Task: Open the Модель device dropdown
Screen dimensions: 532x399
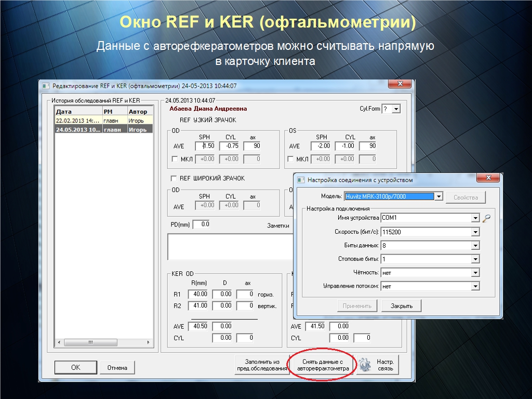Action: (x=438, y=196)
